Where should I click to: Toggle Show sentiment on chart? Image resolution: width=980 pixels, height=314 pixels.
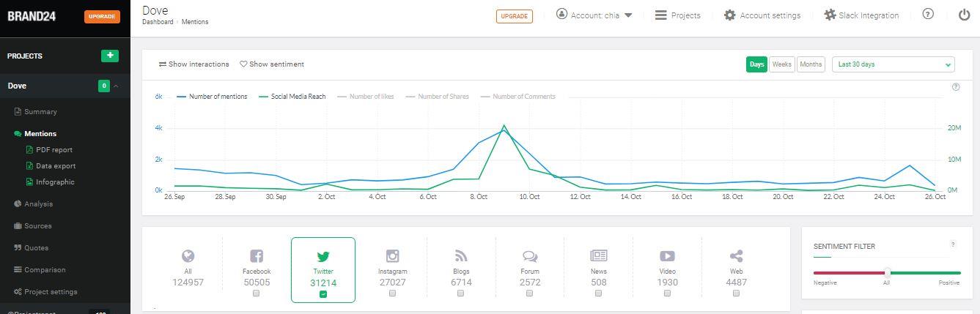pos(272,64)
